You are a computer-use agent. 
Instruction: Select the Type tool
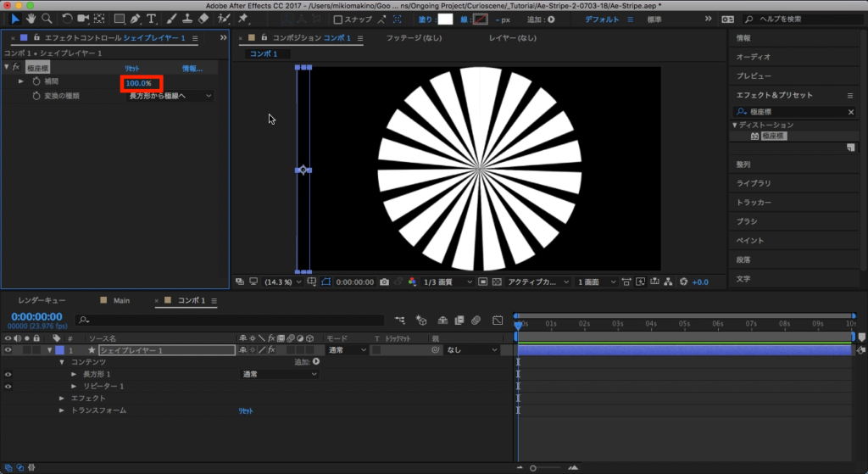click(x=151, y=19)
